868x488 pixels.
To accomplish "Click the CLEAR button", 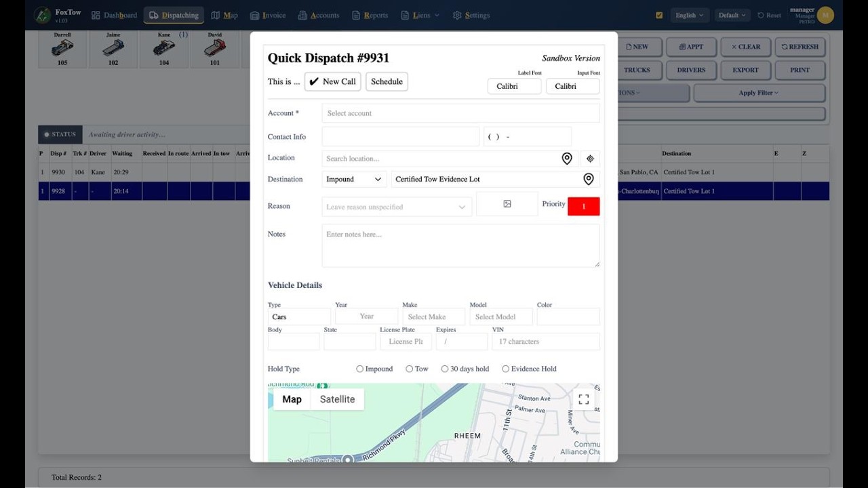I will tap(745, 47).
